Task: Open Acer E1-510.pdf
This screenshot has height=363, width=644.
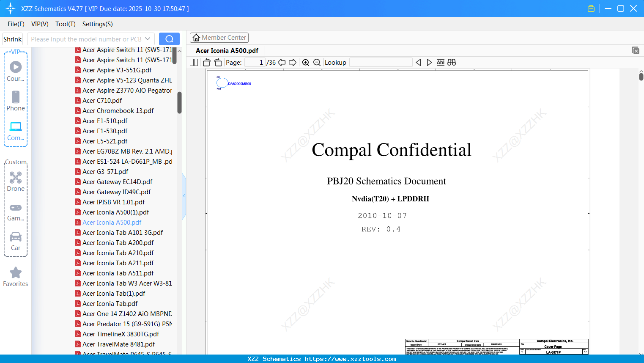Action: [x=105, y=121]
